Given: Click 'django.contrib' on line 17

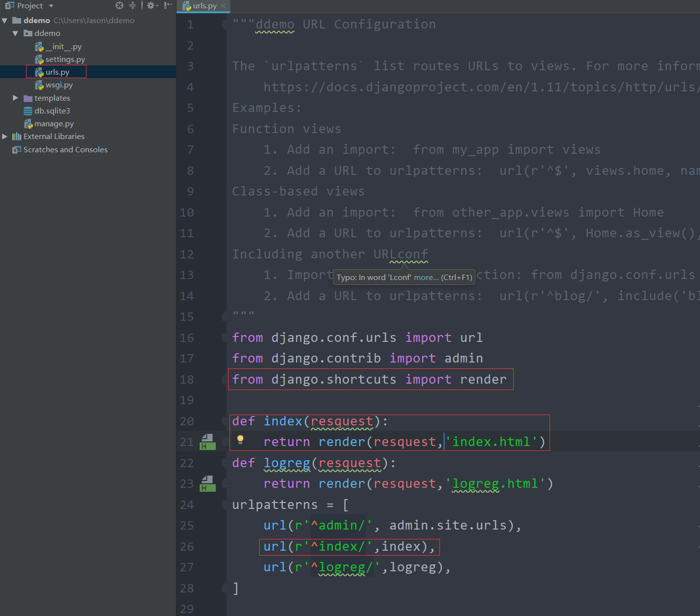Looking at the screenshot, I should [x=326, y=359].
